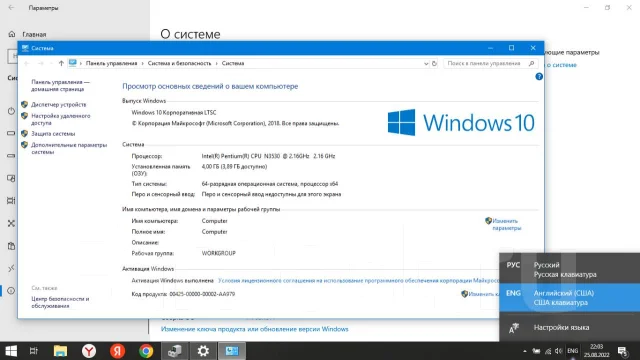Screen dimensions: 640x360
Task: Open Remote access settings link
Action: tap(60, 119)
